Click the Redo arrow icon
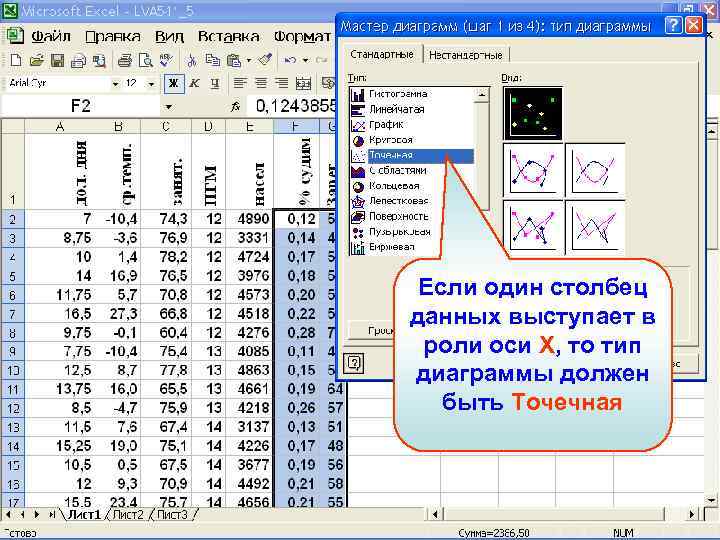Screen dimensions: 720x540 coord(321,60)
